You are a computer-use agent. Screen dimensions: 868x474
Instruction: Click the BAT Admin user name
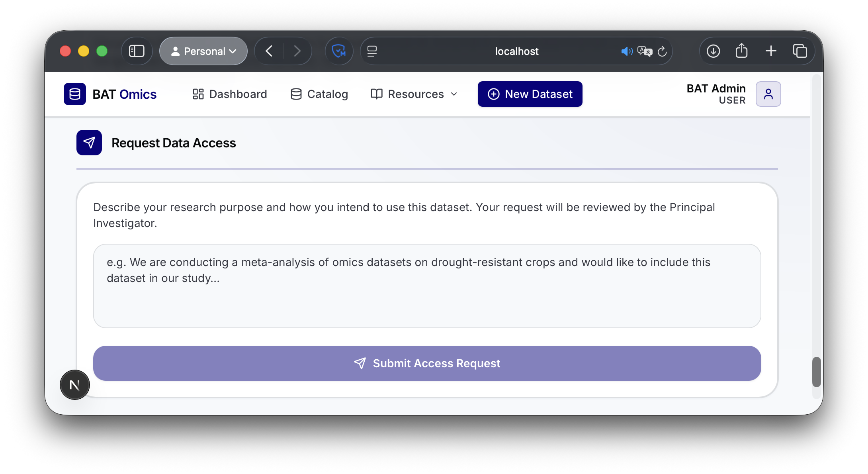716,88
